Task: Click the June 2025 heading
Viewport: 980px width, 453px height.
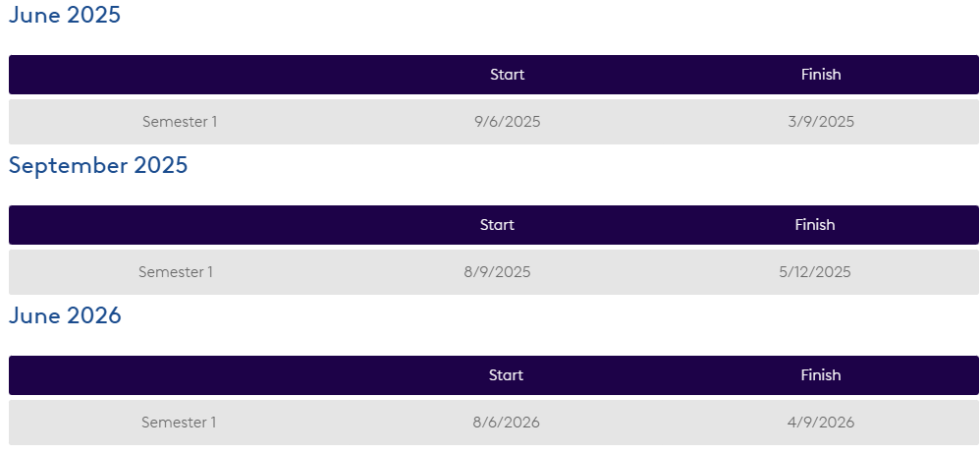Action: [65, 16]
